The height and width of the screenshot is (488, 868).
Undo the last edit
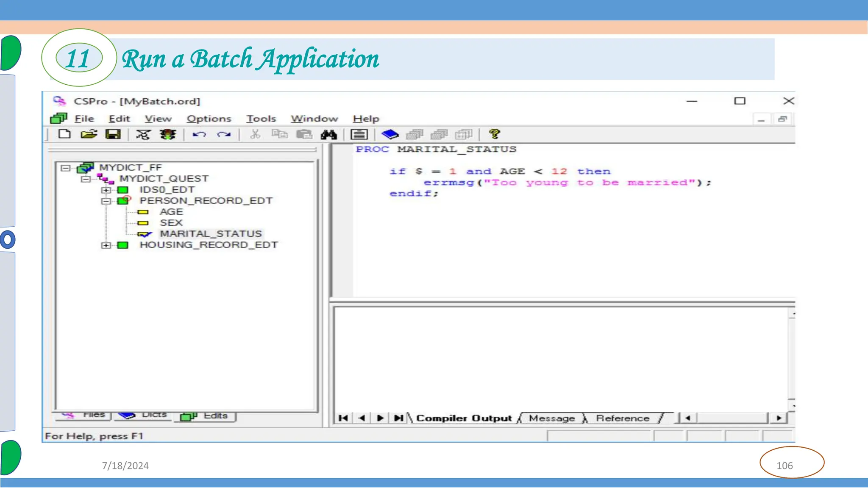click(199, 135)
